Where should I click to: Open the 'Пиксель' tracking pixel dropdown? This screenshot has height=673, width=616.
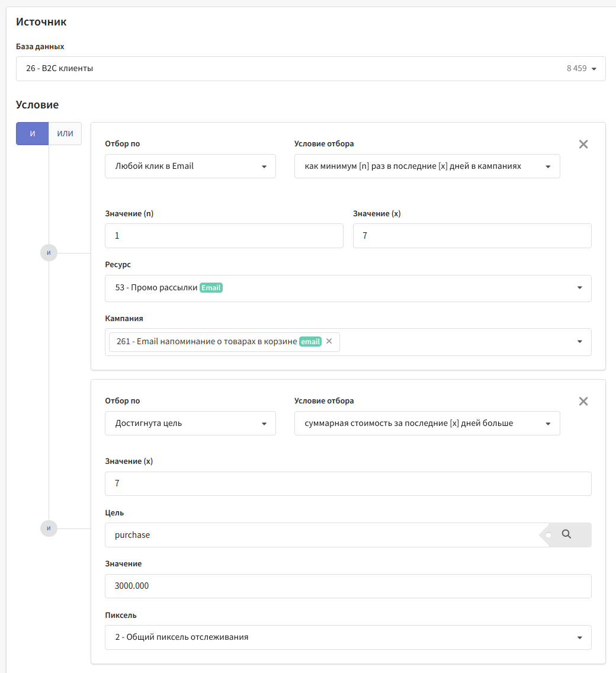pos(348,637)
